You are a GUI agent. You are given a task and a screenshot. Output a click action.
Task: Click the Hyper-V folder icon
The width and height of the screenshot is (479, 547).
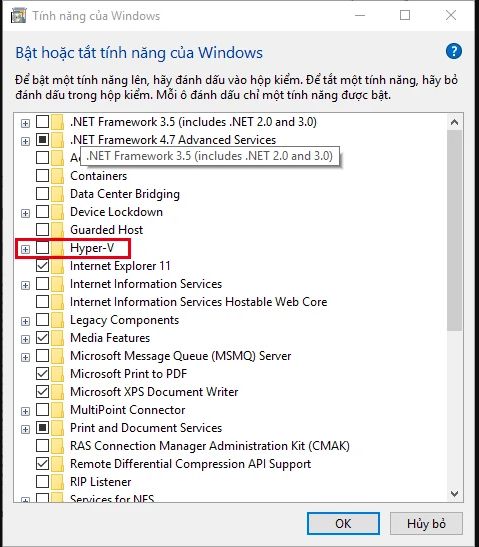coord(57,248)
